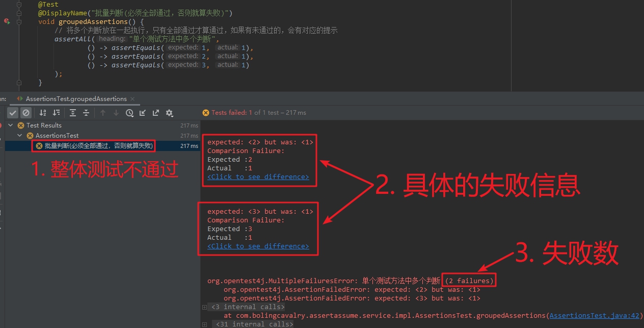Viewport: 644px width, 328px height.
Task: Expand all test result nodes
Action: click(x=73, y=113)
